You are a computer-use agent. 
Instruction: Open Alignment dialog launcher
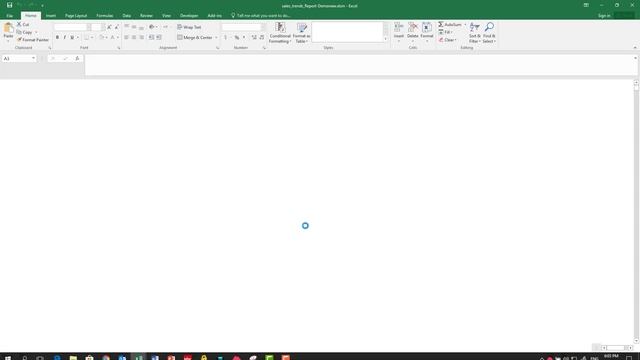click(217, 48)
